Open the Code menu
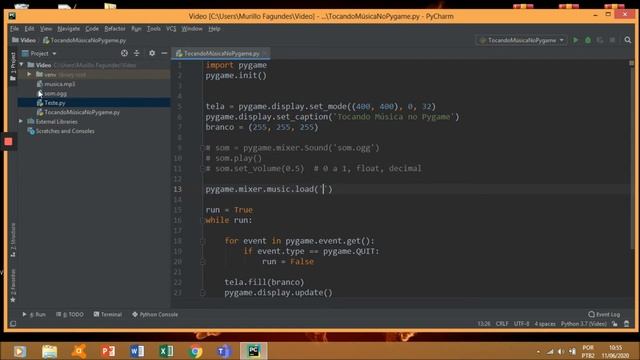The width and height of the screenshot is (640, 360). pos(92,29)
